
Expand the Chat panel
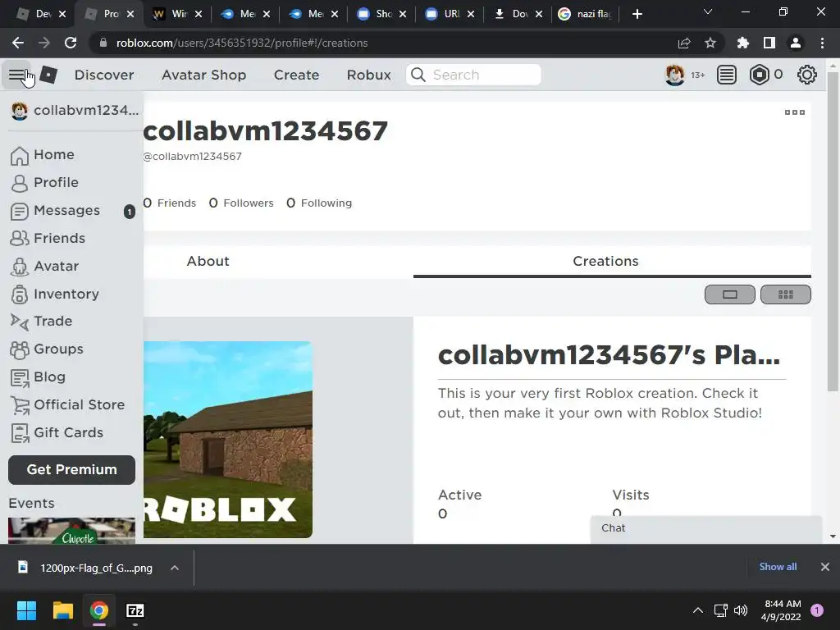706,529
